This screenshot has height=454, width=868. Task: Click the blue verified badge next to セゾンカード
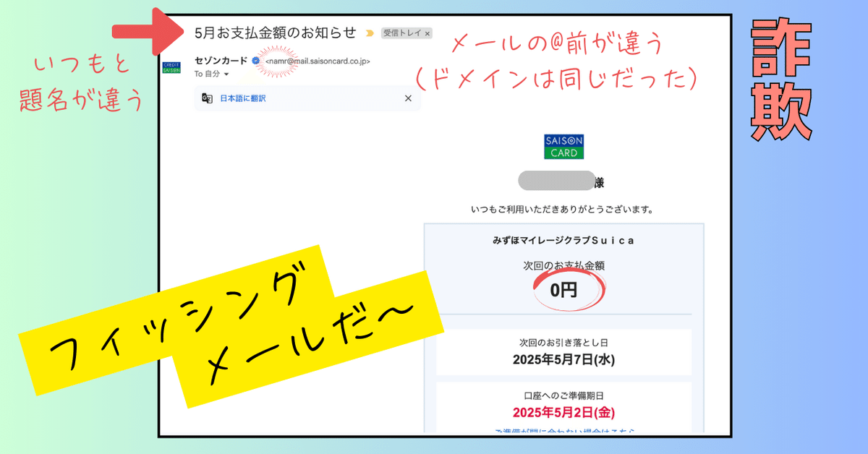tap(255, 61)
